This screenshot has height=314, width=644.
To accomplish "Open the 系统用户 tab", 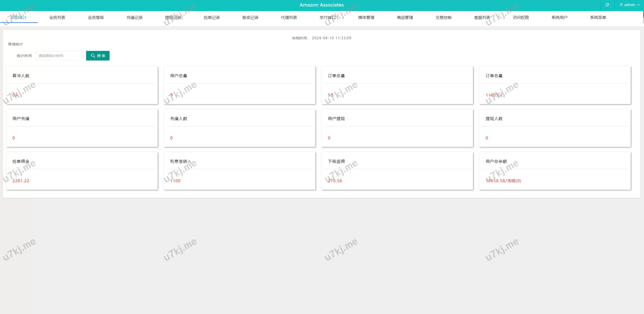I will pyautogui.click(x=559, y=17).
